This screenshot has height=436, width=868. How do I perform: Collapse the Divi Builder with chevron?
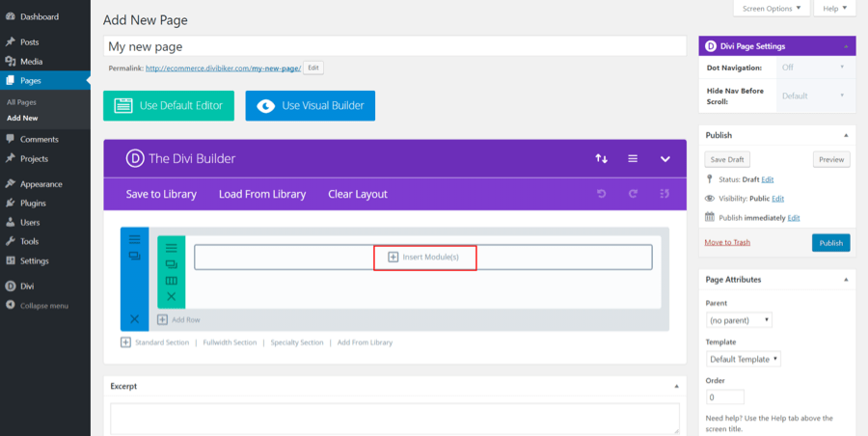pyautogui.click(x=665, y=159)
